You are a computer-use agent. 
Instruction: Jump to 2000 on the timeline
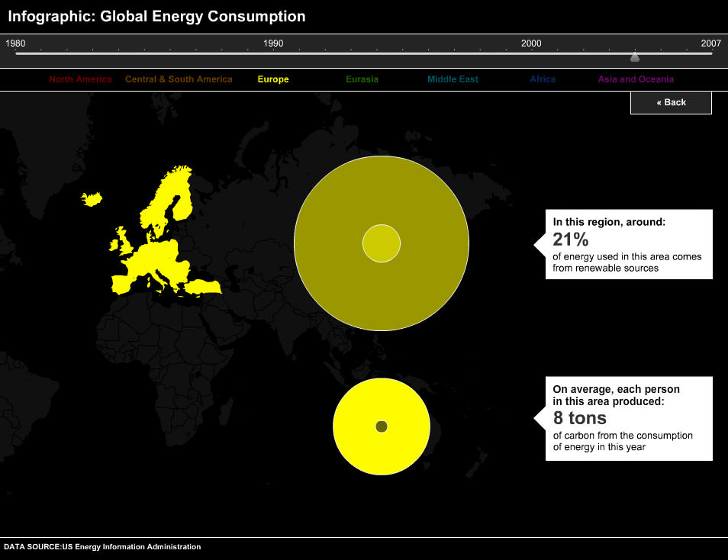point(531,43)
